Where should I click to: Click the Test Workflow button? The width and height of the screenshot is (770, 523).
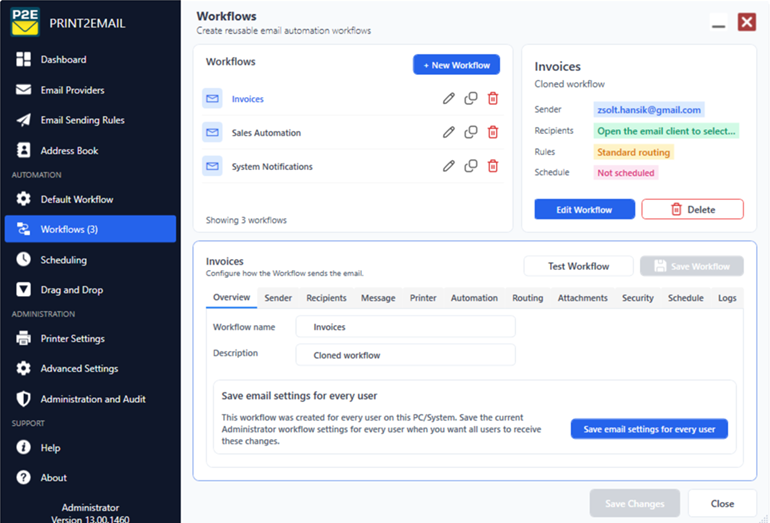(x=578, y=266)
